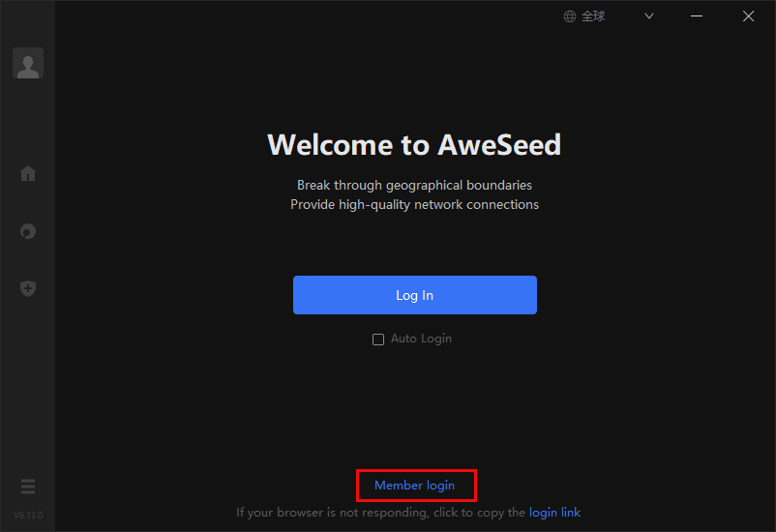Image resolution: width=776 pixels, height=532 pixels.
Task: Open the hamburger menu in the sidebar
Action: coord(28,487)
